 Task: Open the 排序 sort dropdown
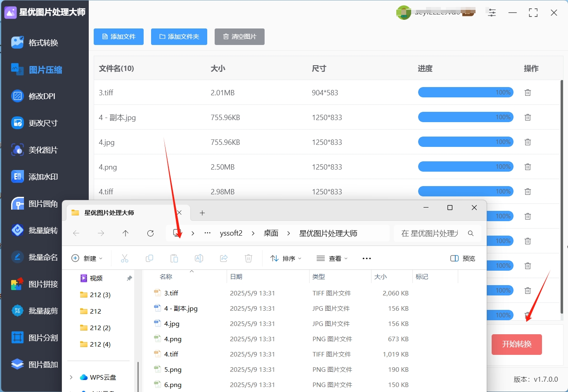click(286, 258)
